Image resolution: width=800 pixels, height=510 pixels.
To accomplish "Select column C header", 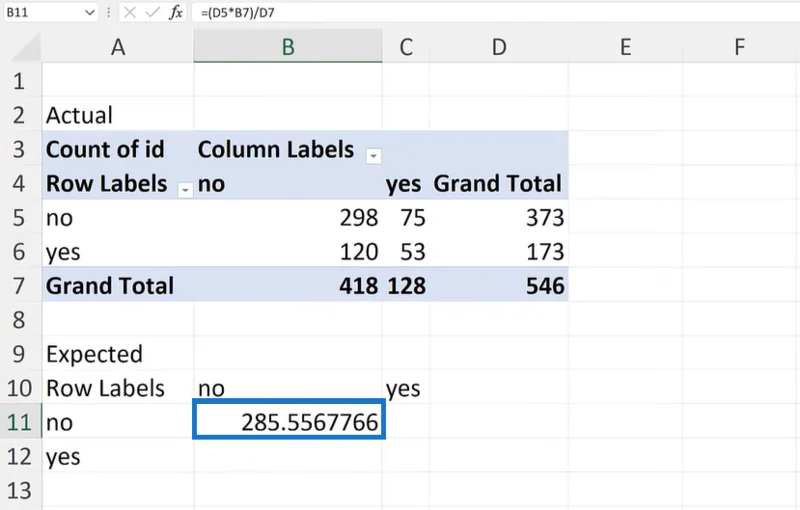I will click(406, 47).
